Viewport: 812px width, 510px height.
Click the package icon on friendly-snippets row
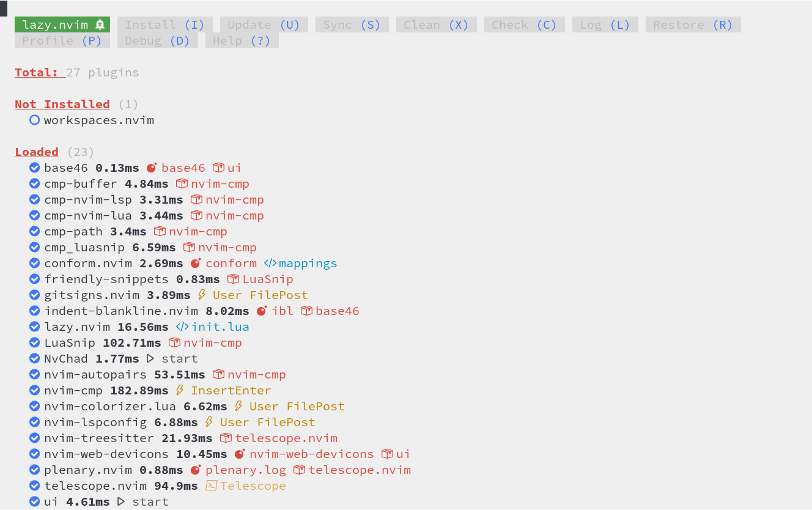[233, 279]
